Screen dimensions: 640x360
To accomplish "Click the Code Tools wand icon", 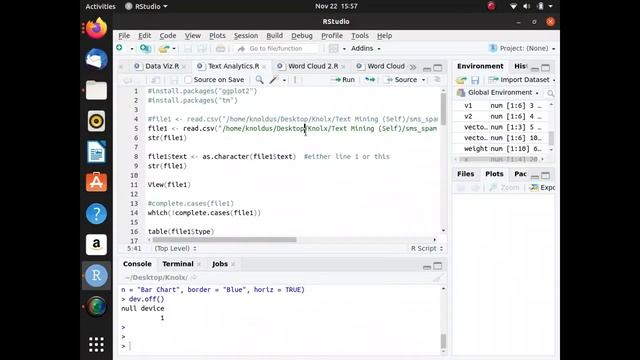I will (x=273, y=80).
